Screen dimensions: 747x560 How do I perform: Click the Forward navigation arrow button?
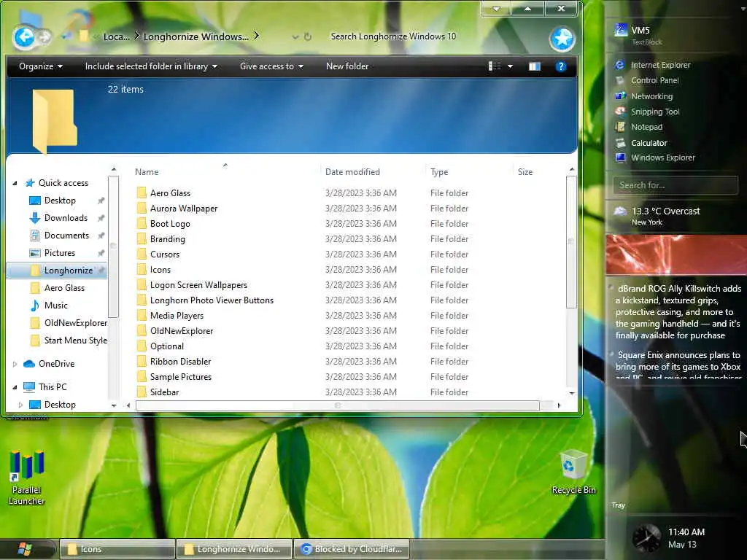[44, 36]
